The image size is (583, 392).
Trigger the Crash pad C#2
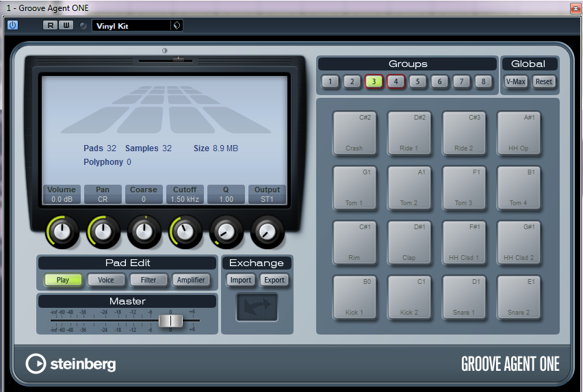(354, 133)
